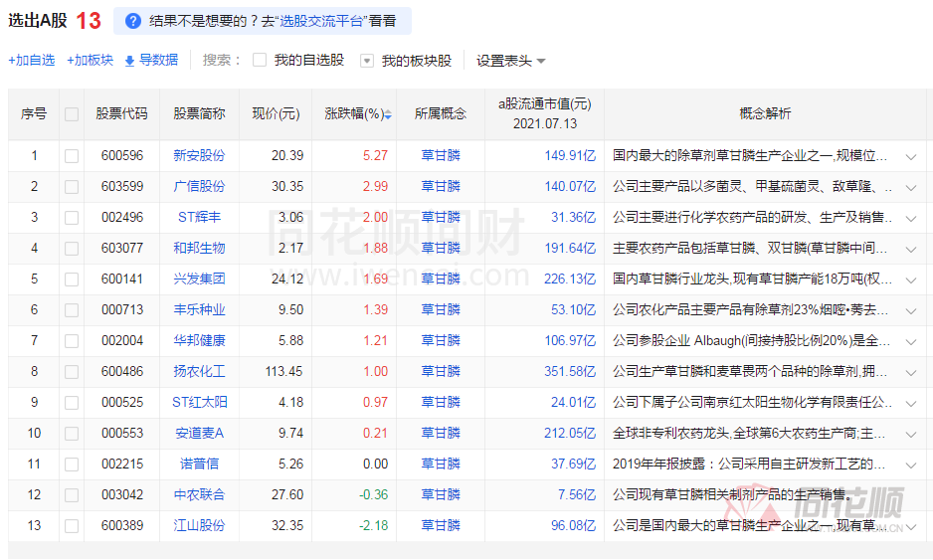The image size is (933, 560).
Task: Expand concept details for ST红太阳 row
Action: 911,404
